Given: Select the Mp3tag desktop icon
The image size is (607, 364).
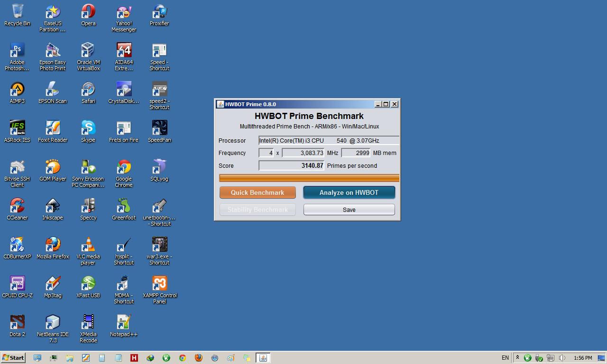Looking at the screenshot, I should pyautogui.click(x=53, y=287).
